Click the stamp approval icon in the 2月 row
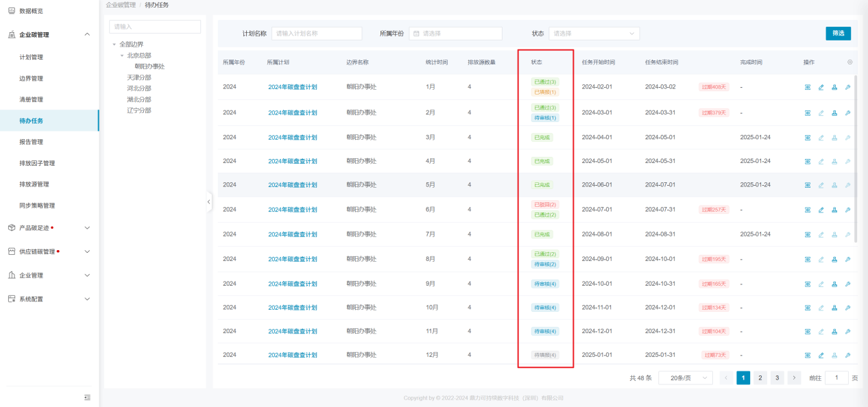Image resolution: width=868 pixels, height=407 pixels. 834,113
